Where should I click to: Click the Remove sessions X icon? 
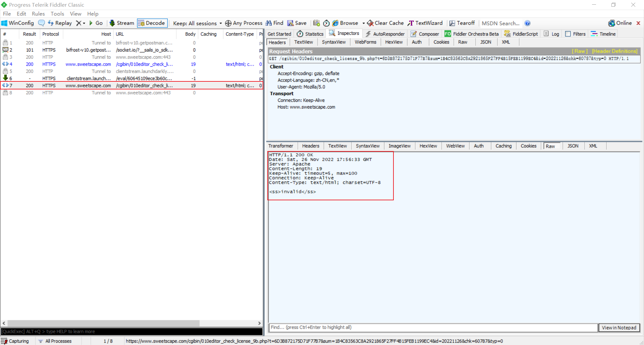78,23
